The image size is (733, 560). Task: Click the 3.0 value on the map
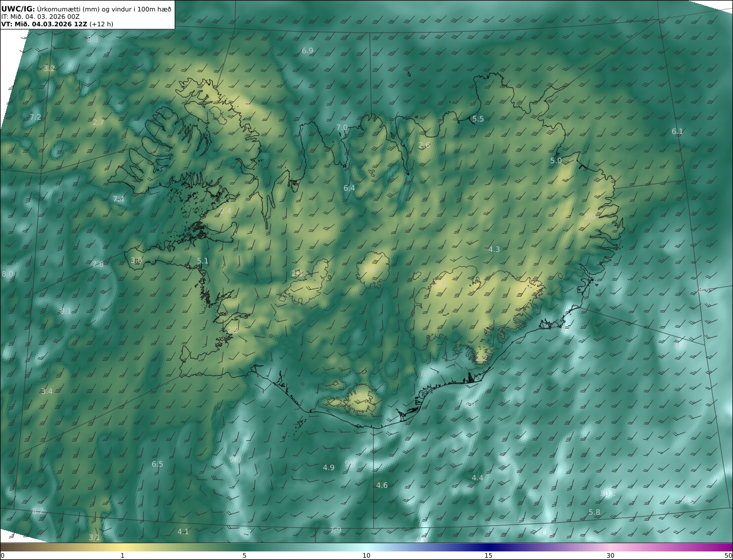[x=136, y=261]
